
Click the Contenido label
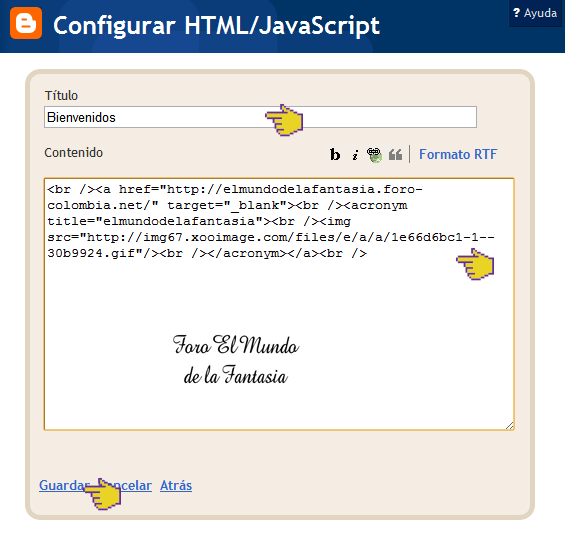click(x=74, y=152)
